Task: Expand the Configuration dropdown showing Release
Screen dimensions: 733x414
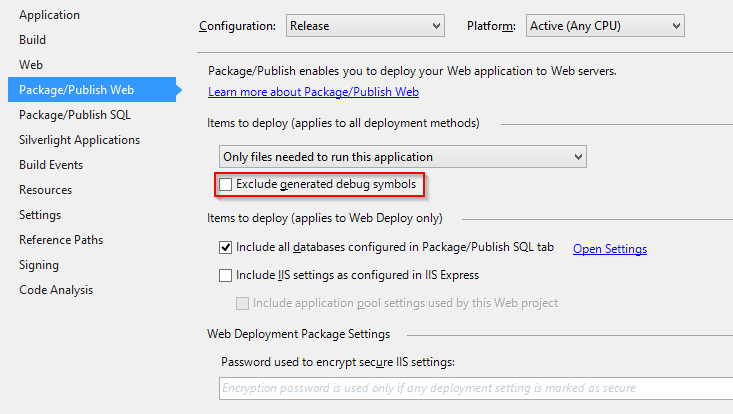Action: point(365,26)
